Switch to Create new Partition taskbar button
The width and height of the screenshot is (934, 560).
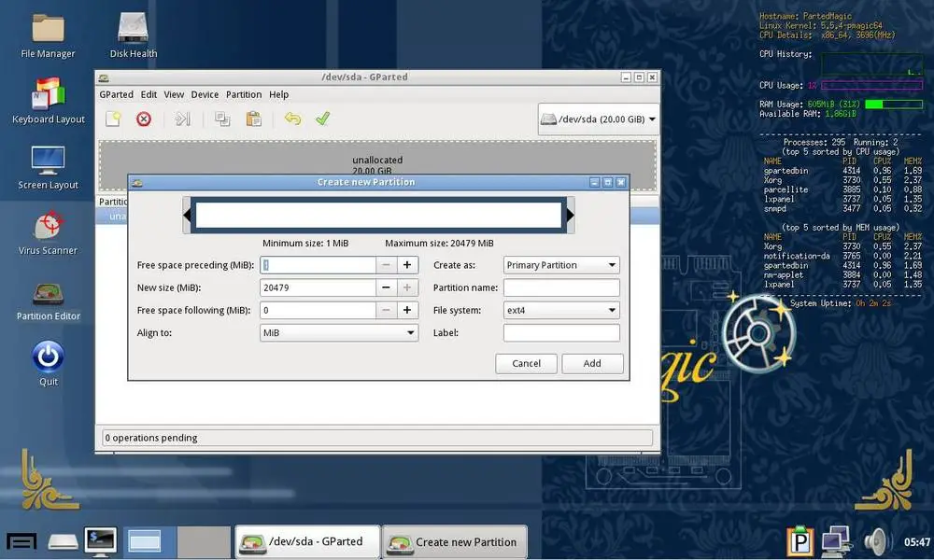[455, 541]
